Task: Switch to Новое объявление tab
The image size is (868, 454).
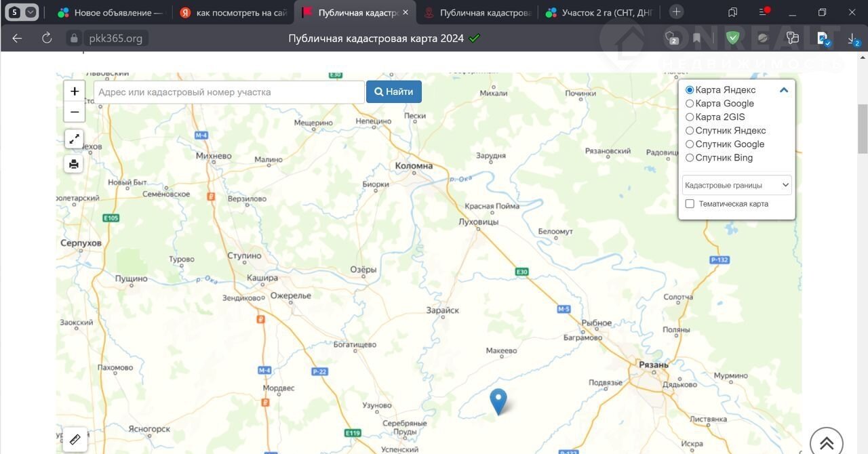Action: tap(112, 12)
